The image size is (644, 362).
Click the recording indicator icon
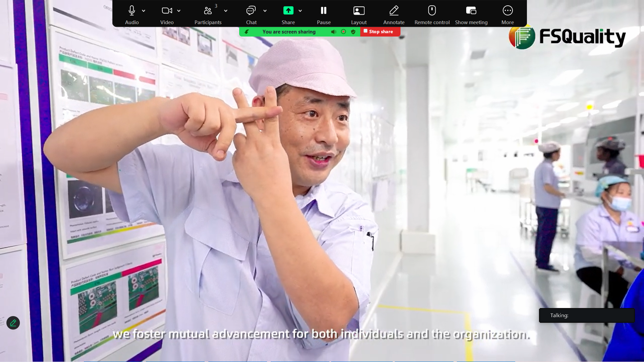pyautogui.click(x=343, y=32)
